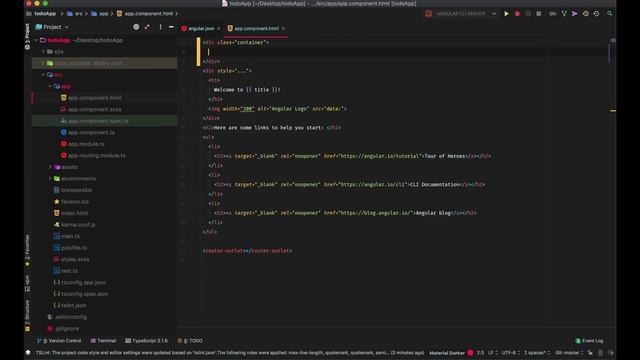Viewport: 640px width, 360px height.
Task: Open the TypeScript 3.1.6 tool window
Action: [147, 340]
